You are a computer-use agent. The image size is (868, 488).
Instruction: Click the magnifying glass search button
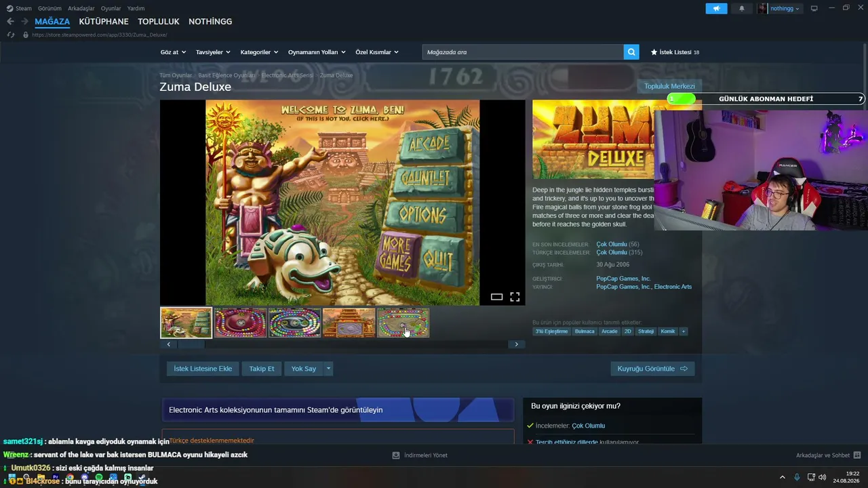point(631,52)
